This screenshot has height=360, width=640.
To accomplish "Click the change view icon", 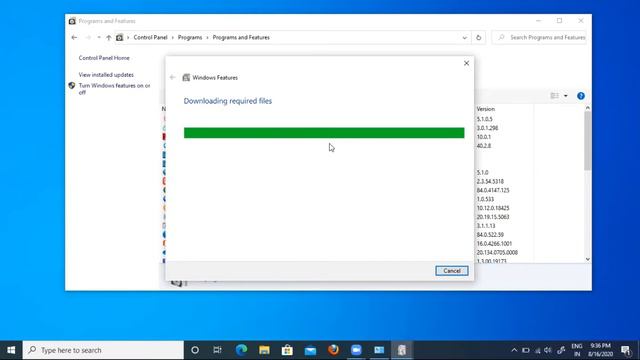I will (554, 96).
